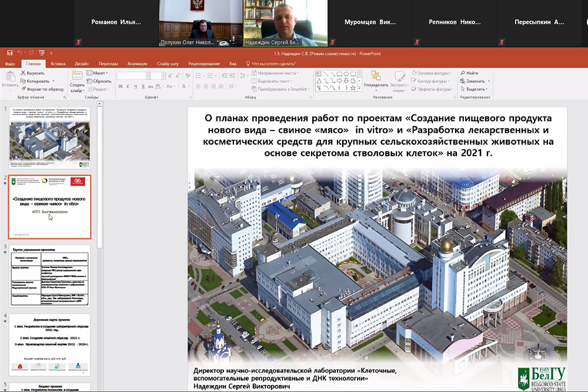Open the Layout (Макет) dropdown

99,73
